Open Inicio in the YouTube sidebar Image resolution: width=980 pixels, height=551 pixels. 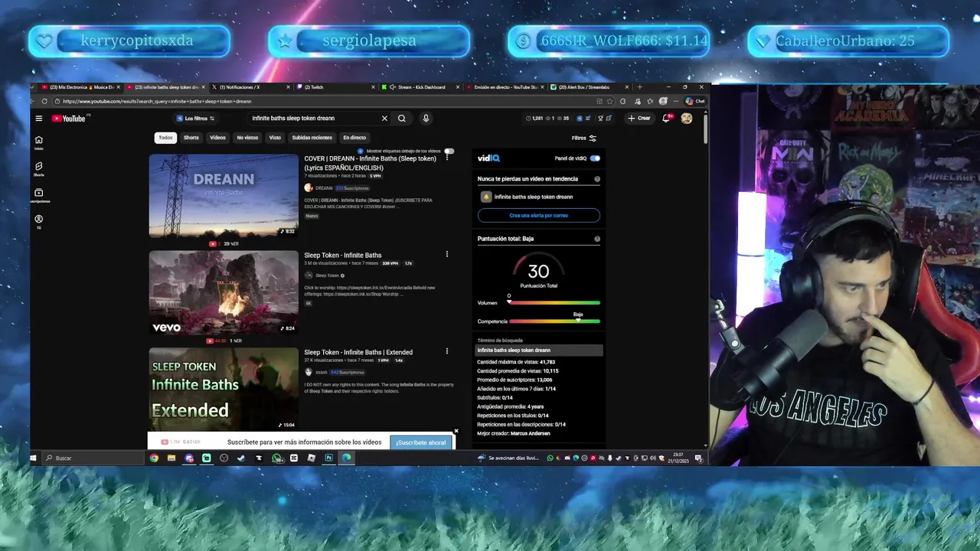coord(38,142)
